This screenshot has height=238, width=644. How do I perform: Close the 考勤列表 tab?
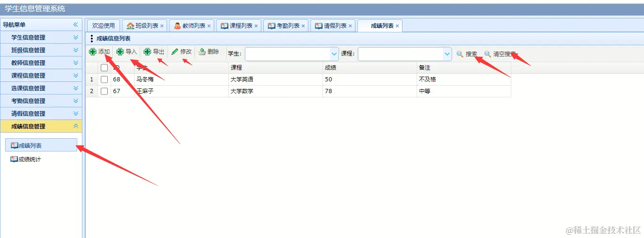(303, 26)
